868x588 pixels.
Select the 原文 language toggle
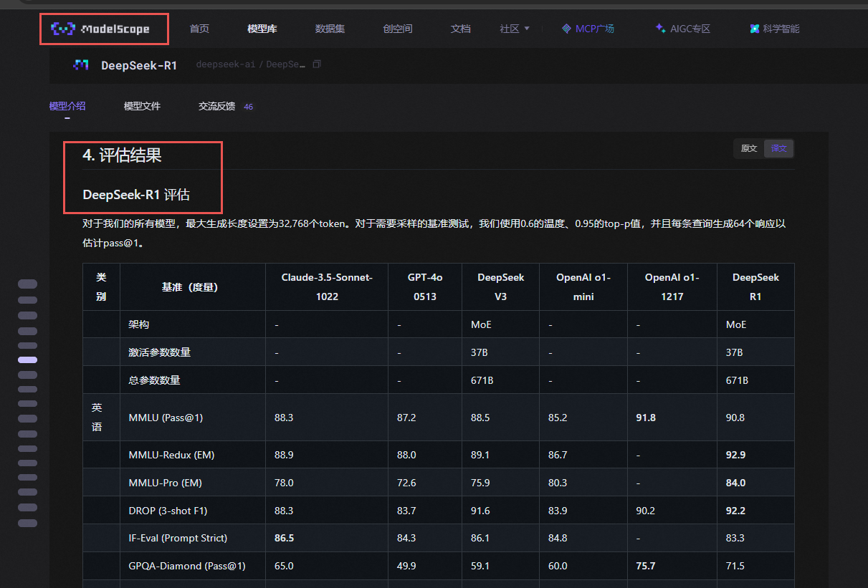point(749,148)
